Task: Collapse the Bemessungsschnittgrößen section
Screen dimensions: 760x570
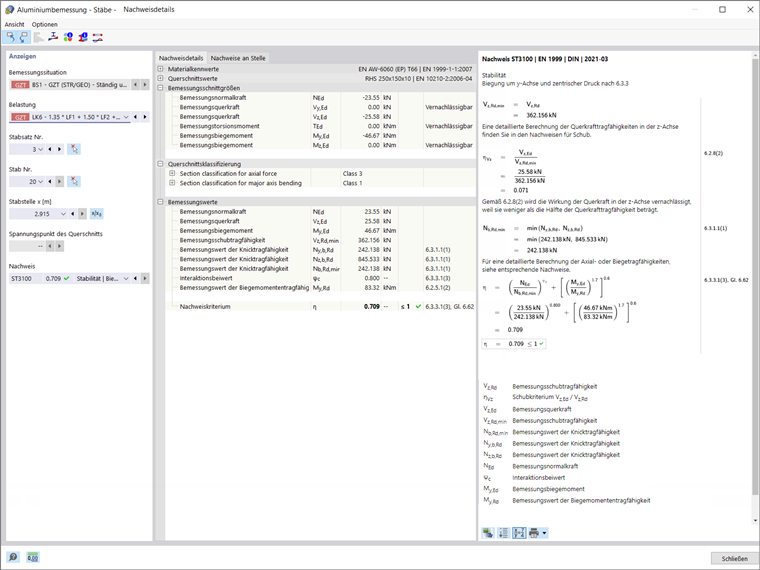Action: tap(160, 88)
